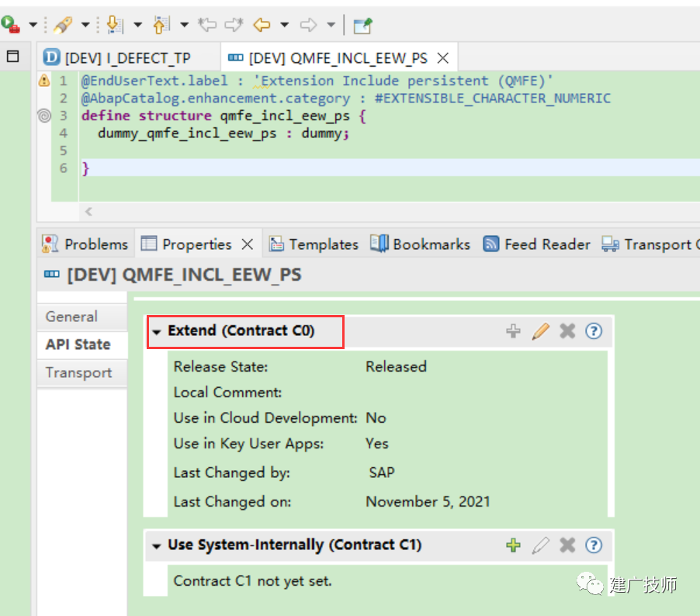Click the dummy_qmfe_incl_eew_ps field in line 4
Viewport: 700px width, 616px height.
[x=187, y=133]
